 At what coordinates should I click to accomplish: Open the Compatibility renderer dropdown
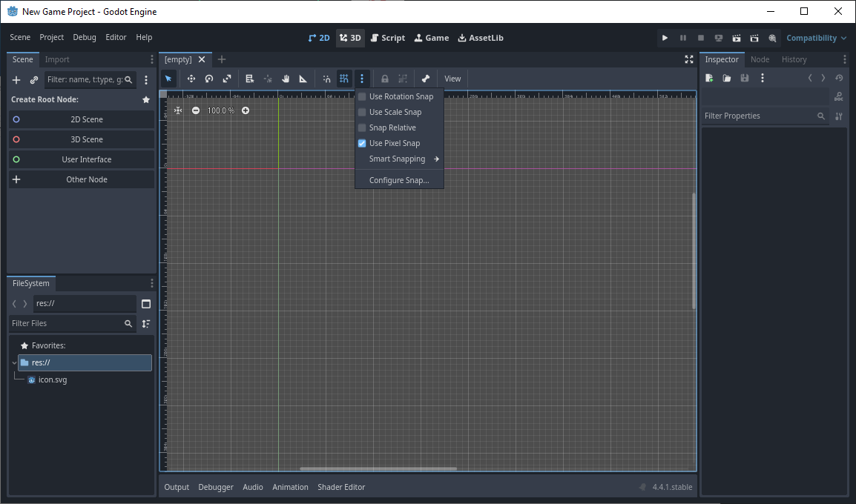[816, 38]
